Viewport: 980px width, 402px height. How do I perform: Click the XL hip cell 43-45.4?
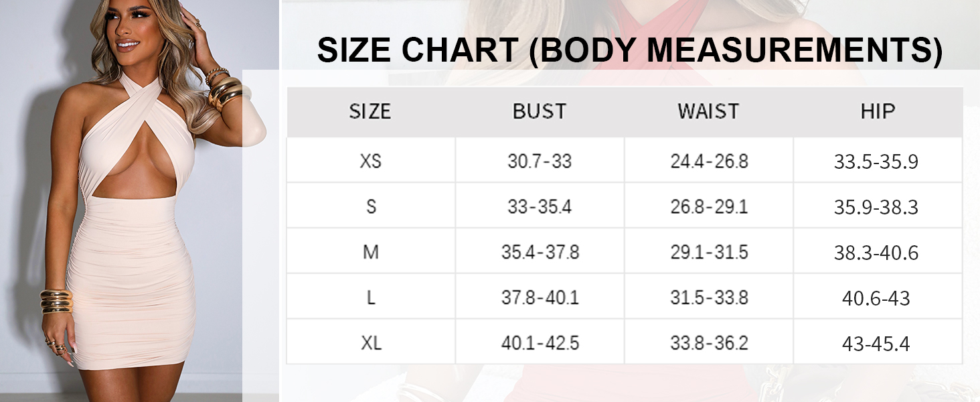(x=876, y=344)
